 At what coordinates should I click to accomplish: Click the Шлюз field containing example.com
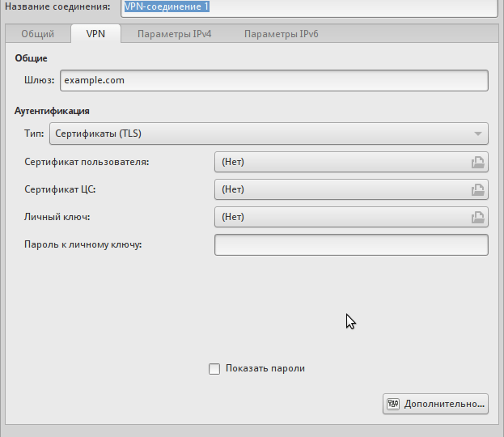pos(273,81)
